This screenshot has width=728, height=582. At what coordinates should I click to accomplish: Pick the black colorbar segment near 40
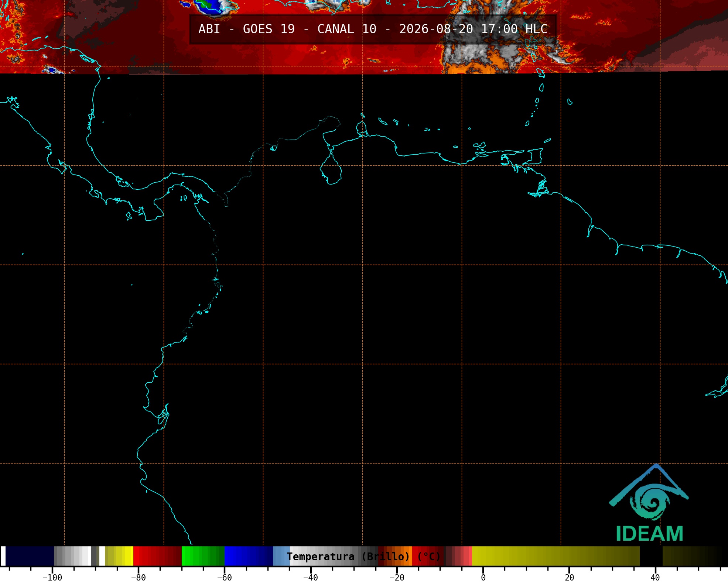651,556
